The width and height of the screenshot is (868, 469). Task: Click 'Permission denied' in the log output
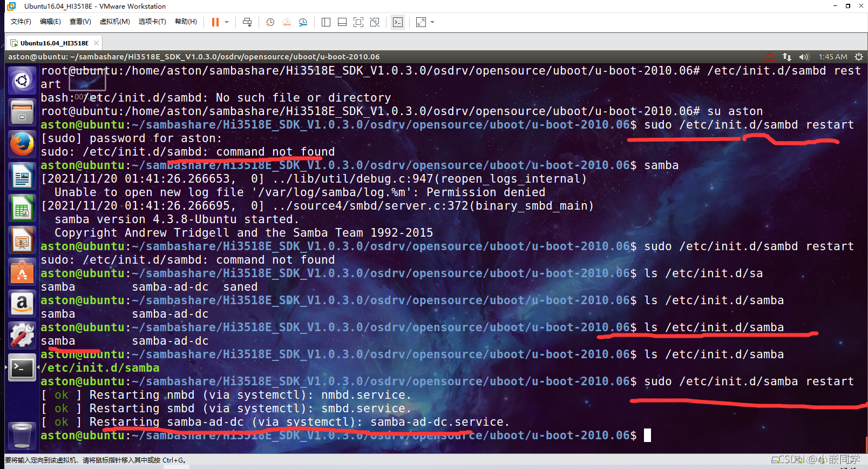click(x=486, y=192)
